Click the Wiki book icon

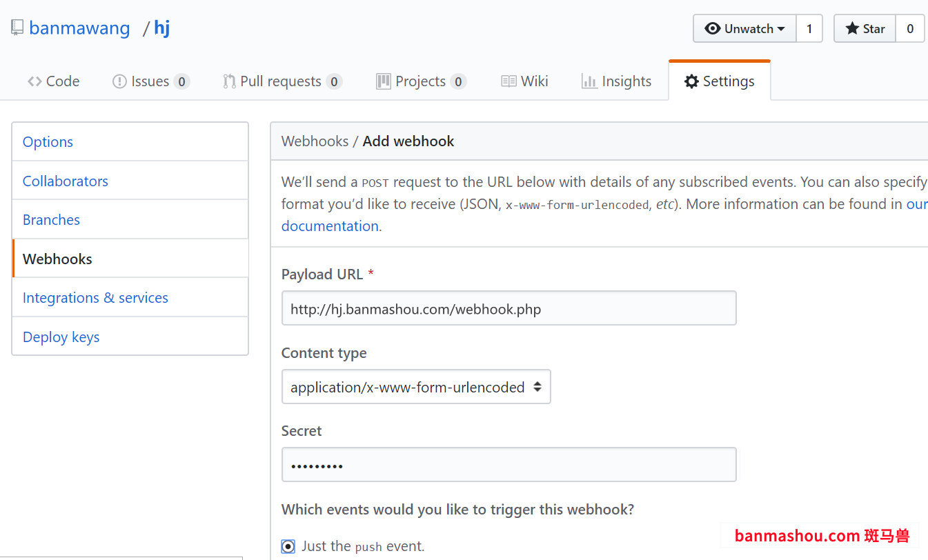pyautogui.click(x=509, y=81)
